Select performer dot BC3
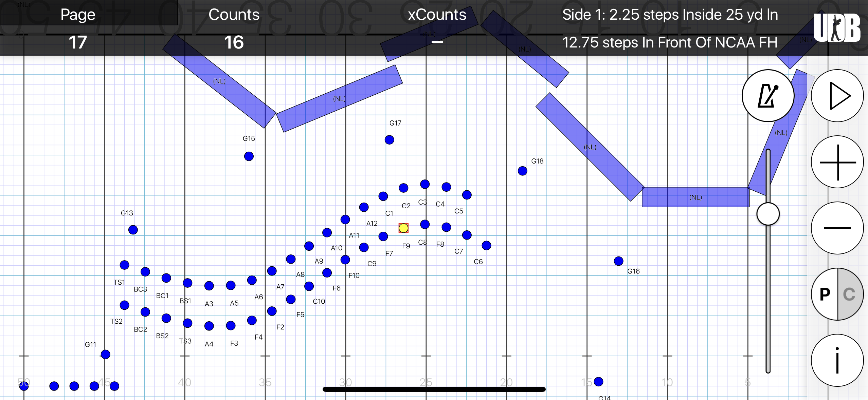The image size is (868, 400). click(x=145, y=272)
